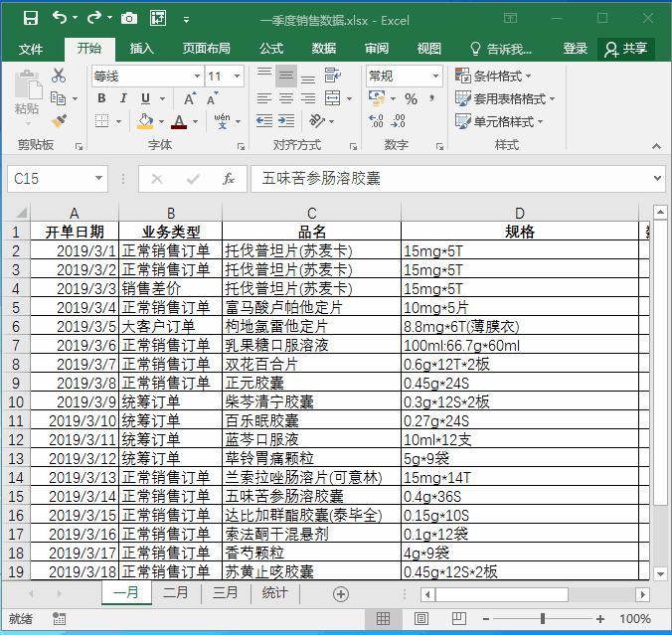Open the 插入 ribbon tab
Image resolution: width=672 pixels, height=635 pixels.
(142, 49)
